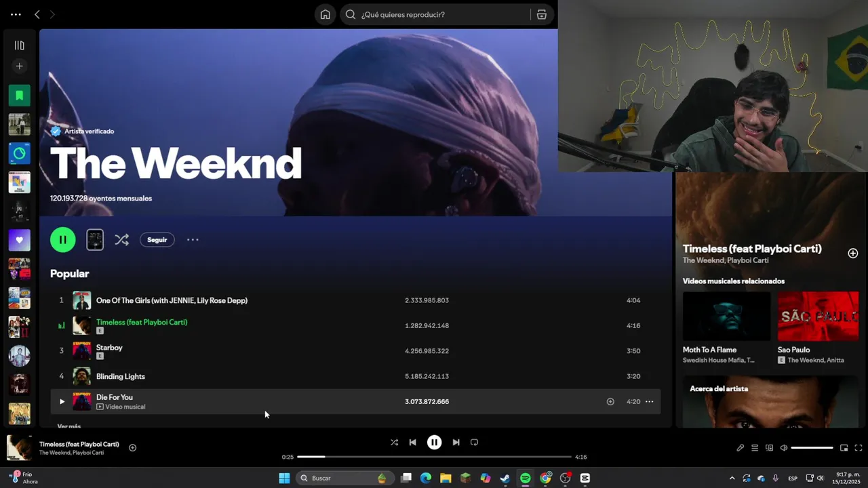The image size is (868, 488).
Task: Open Die For You row more options
Action: tap(649, 401)
